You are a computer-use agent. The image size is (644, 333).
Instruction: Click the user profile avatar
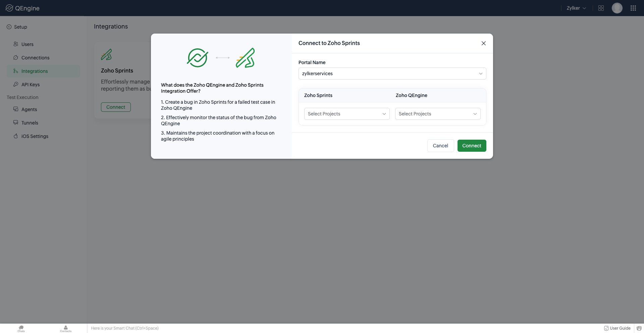point(617,8)
